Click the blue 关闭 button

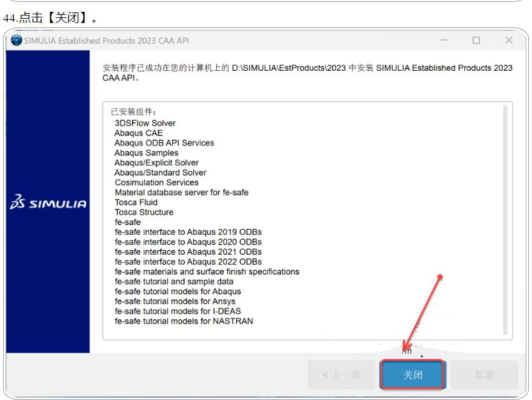coord(413,375)
